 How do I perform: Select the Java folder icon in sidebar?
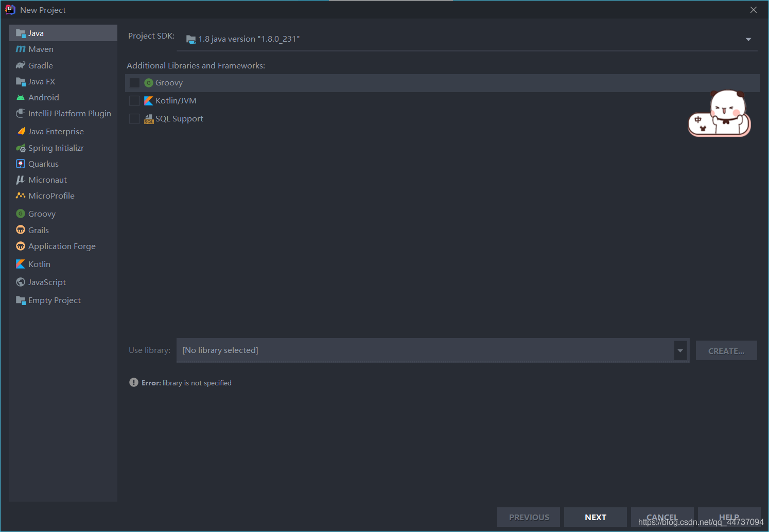click(21, 33)
